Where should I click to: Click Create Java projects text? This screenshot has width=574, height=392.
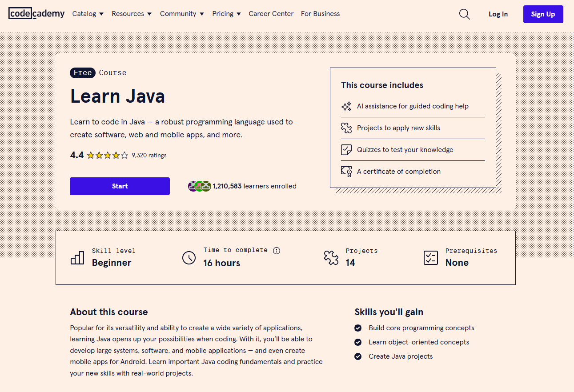(401, 356)
